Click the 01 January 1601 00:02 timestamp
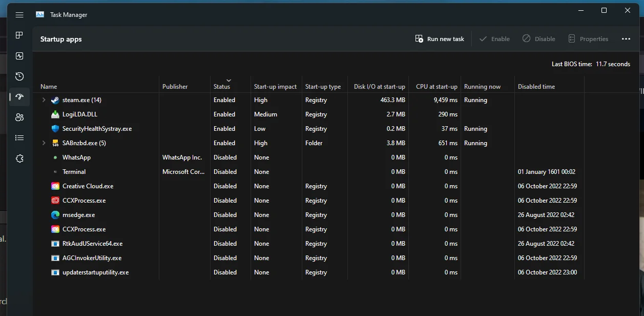 coord(547,172)
